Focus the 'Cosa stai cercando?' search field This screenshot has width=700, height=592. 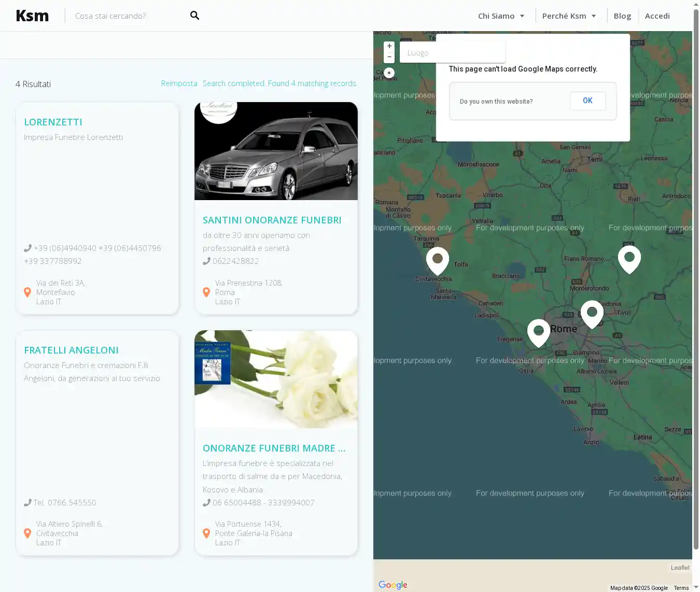127,16
